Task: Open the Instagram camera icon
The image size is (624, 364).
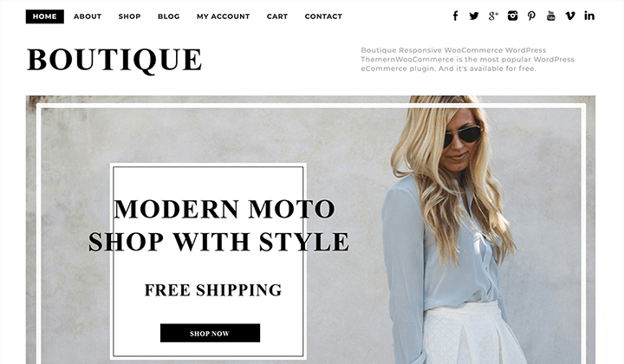Action: (512, 16)
